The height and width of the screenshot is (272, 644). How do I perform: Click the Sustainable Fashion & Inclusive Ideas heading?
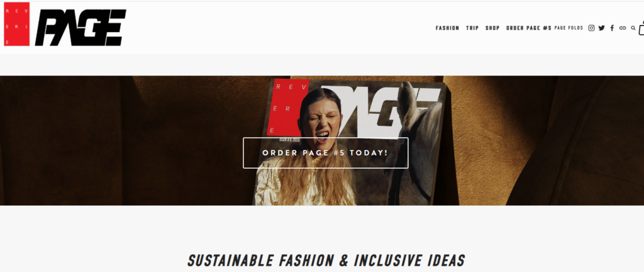326,261
